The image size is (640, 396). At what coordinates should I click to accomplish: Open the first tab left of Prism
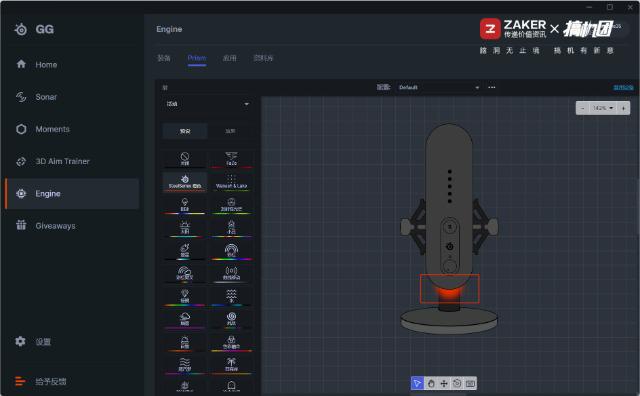pos(164,58)
